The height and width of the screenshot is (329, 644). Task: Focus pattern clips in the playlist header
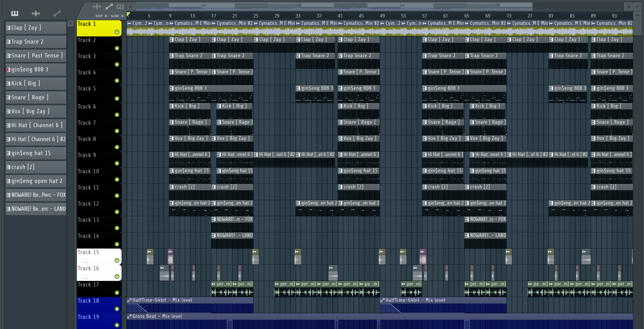coord(120,6)
